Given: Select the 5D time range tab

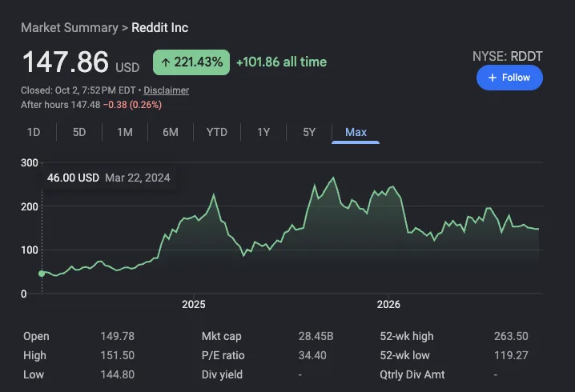Looking at the screenshot, I should tap(79, 132).
